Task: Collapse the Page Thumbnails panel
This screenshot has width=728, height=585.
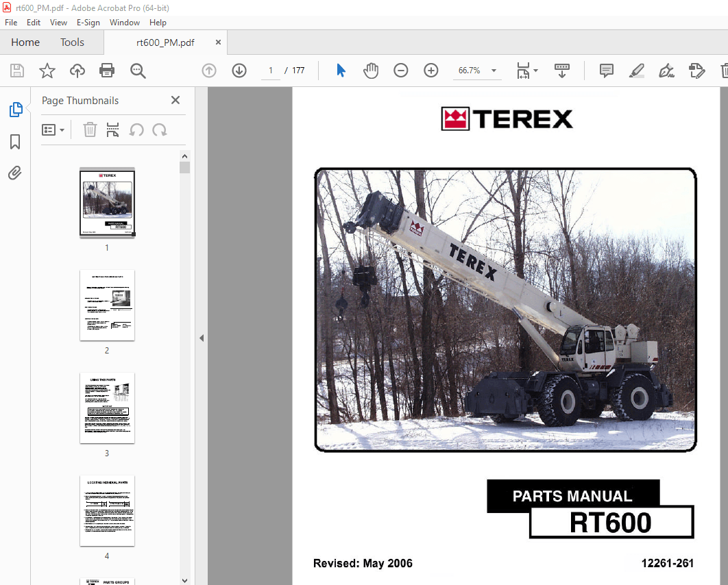Action: 175,100
